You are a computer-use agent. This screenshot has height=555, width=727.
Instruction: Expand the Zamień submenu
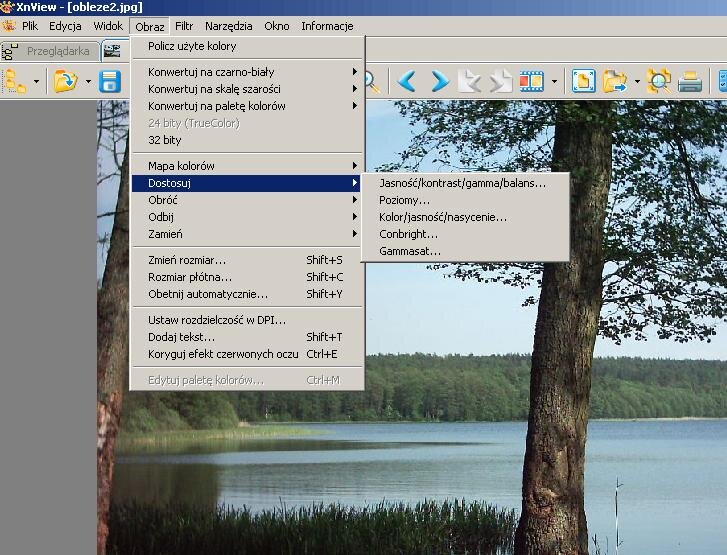(x=248, y=234)
